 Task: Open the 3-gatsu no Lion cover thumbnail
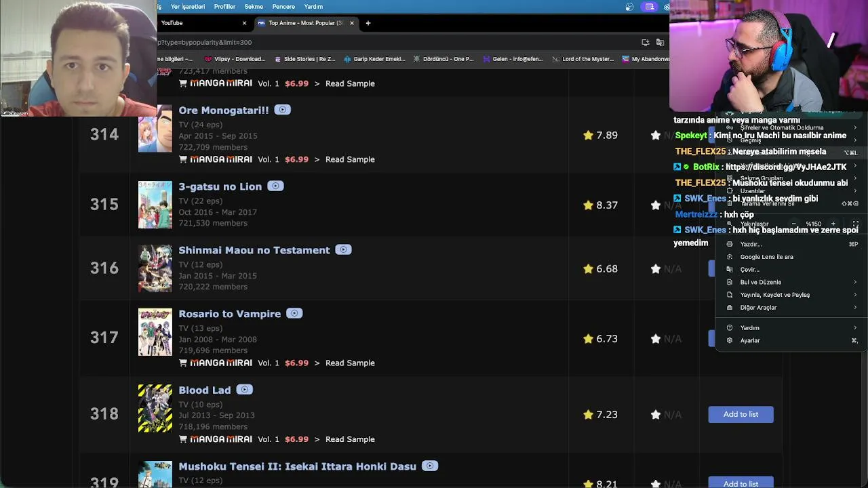pos(155,205)
